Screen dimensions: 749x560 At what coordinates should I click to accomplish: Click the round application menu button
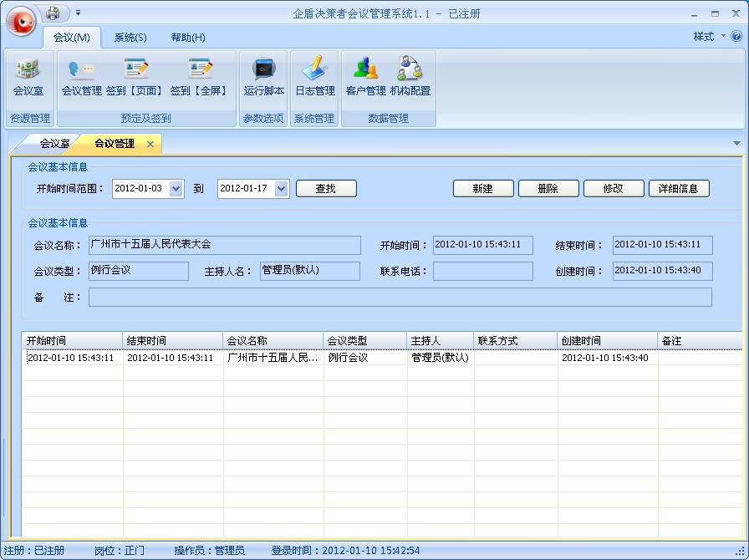click(21, 21)
